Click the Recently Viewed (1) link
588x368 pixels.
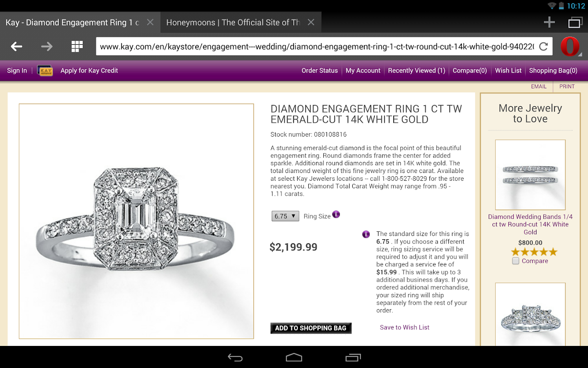click(416, 71)
